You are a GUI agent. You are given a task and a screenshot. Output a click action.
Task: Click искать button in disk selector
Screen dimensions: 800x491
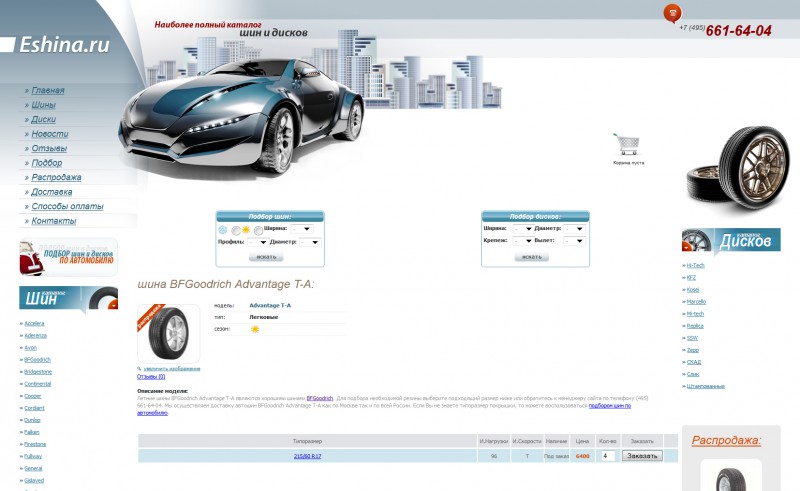(532, 257)
